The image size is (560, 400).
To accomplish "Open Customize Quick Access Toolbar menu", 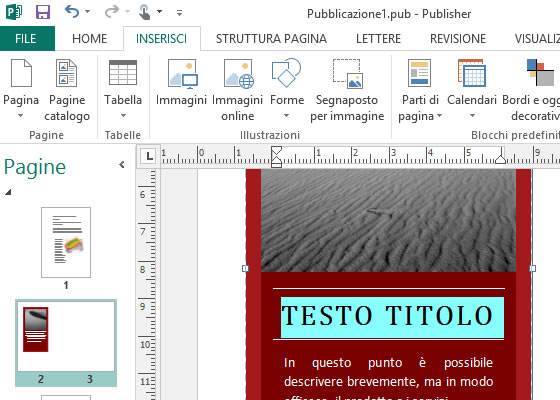I will 179,13.
